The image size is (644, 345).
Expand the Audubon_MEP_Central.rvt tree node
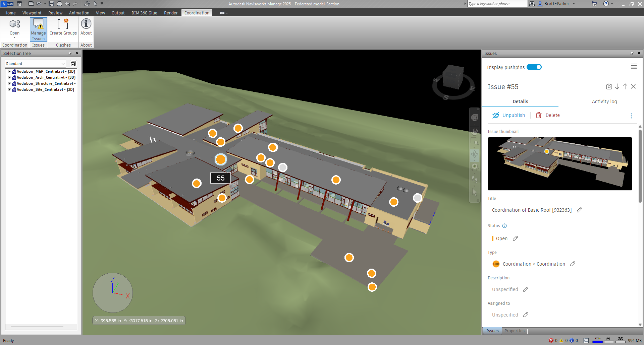click(x=10, y=71)
